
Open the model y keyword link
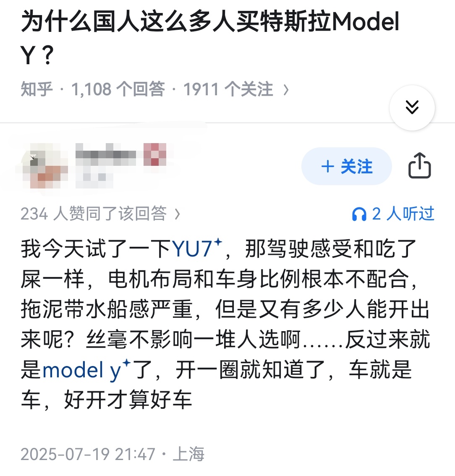pos(82,370)
